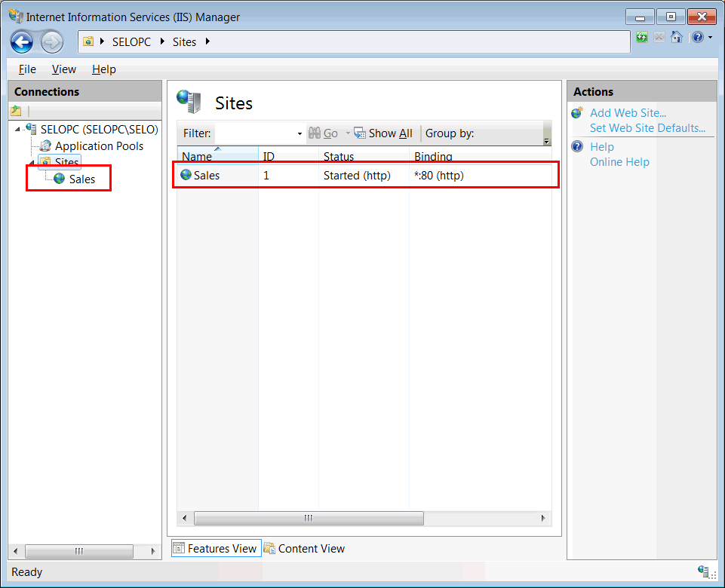Open the toolbar overflow arrow after Group by
Viewport: 725px width, 588px height.
click(x=547, y=141)
